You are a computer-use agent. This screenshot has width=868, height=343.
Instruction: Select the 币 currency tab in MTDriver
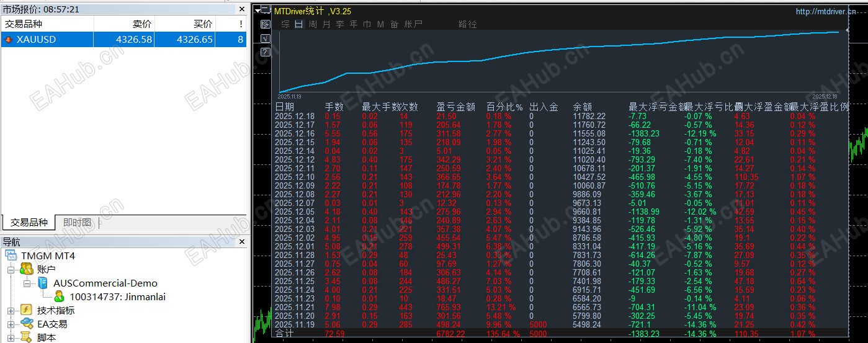pos(367,24)
